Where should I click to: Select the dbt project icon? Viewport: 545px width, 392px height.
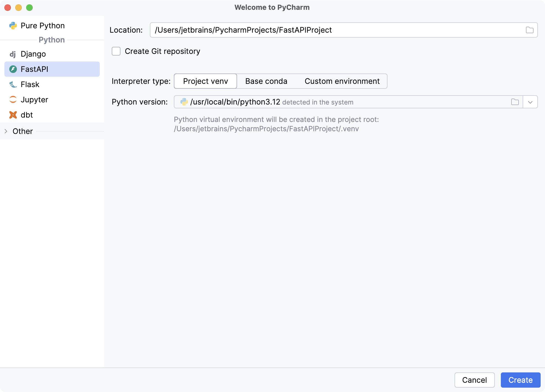(13, 115)
